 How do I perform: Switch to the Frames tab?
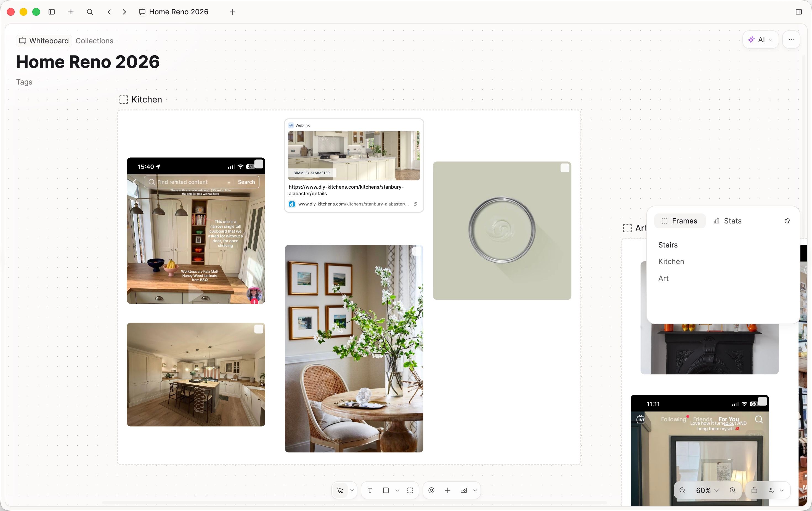coord(680,221)
